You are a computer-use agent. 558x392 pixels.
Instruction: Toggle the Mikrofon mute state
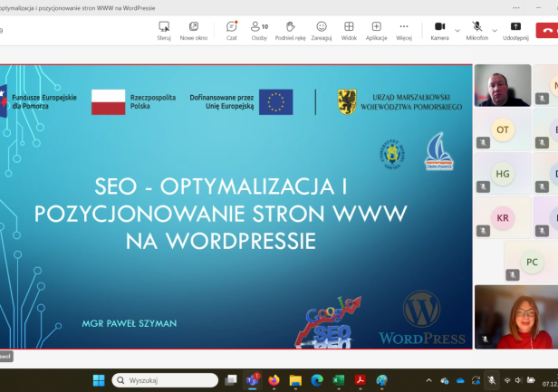coord(477,31)
